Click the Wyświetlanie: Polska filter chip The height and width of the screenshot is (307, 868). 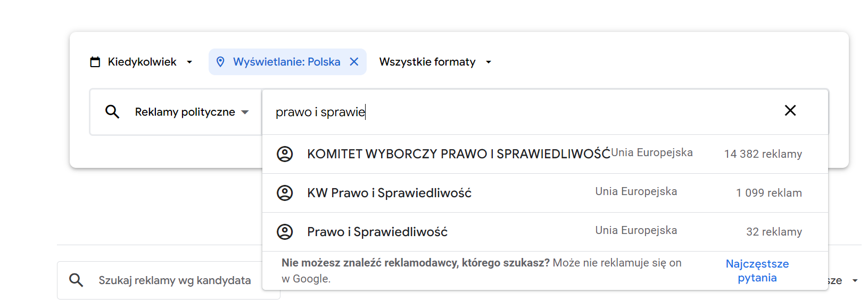(286, 62)
